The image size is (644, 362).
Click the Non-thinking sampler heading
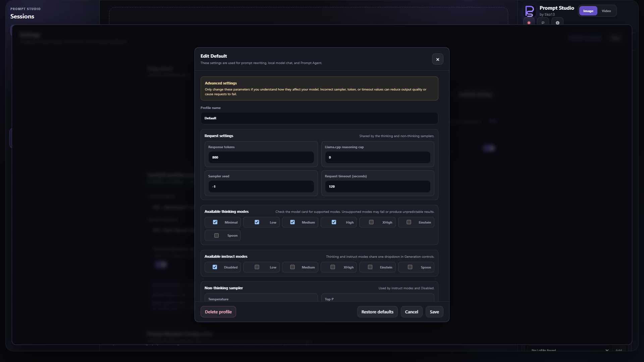(223, 288)
